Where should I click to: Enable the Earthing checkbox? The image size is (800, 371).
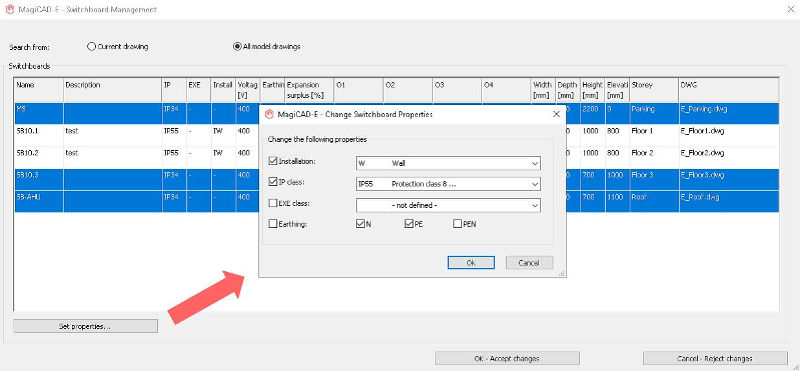273,224
